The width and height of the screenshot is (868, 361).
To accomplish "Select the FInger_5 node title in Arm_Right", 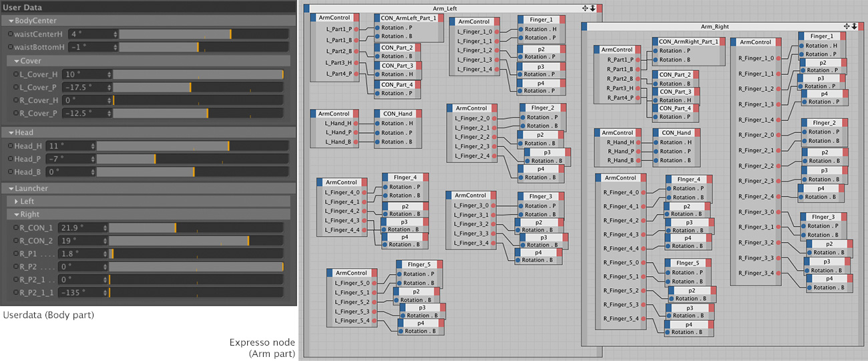I will pos(690,263).
